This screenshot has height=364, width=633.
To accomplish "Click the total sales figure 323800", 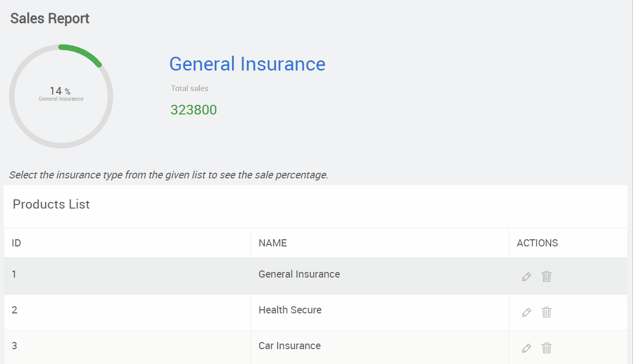I will coord(194,110).
